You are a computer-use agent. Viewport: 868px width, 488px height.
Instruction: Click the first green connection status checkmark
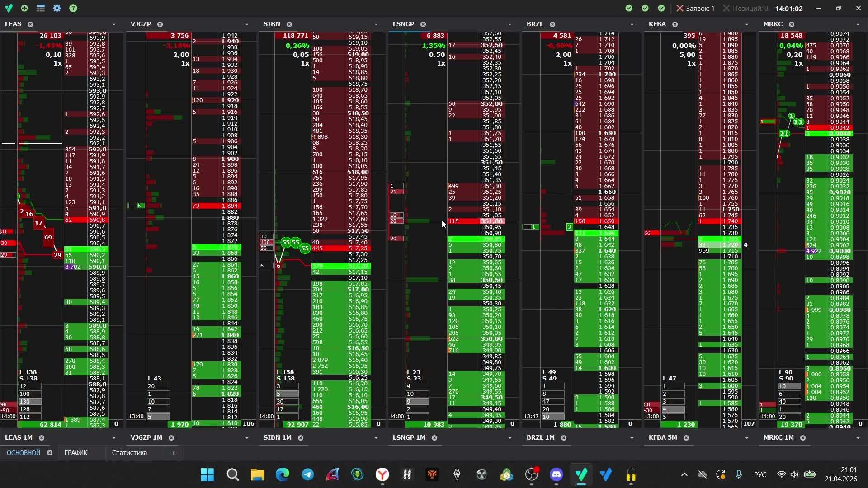(629, 8)
